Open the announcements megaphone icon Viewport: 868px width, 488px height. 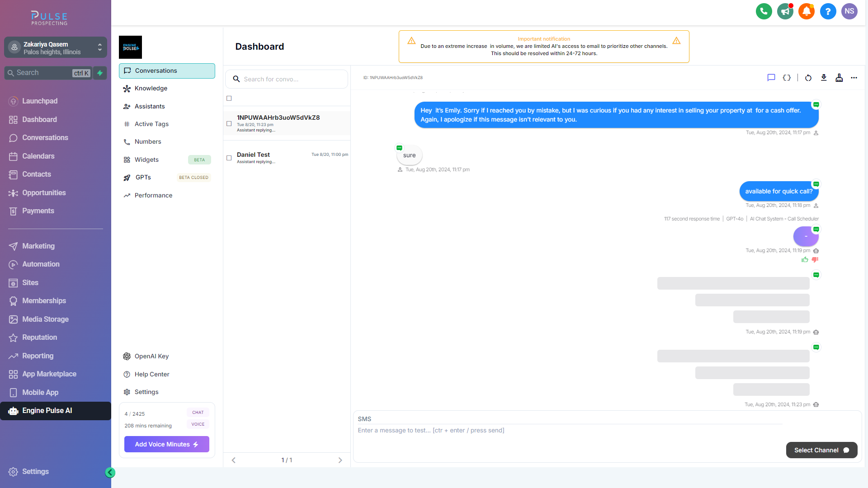[785, 11]
